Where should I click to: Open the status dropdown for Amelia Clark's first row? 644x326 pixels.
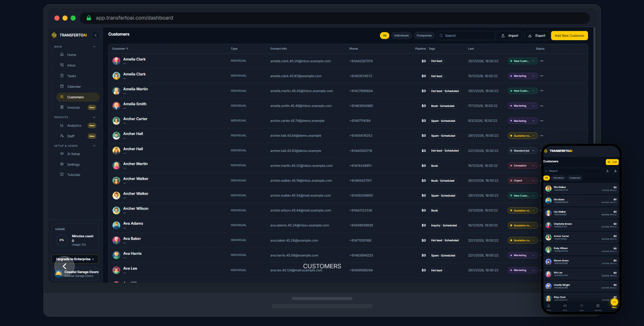click(x=533, y=61)
